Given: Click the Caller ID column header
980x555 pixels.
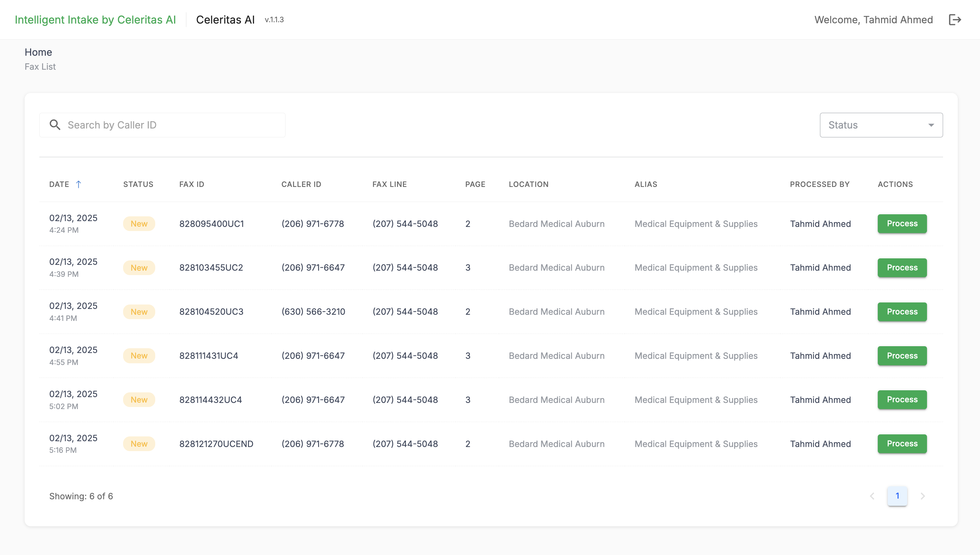Looking at the screenshot, I should (x=301, y=184).
